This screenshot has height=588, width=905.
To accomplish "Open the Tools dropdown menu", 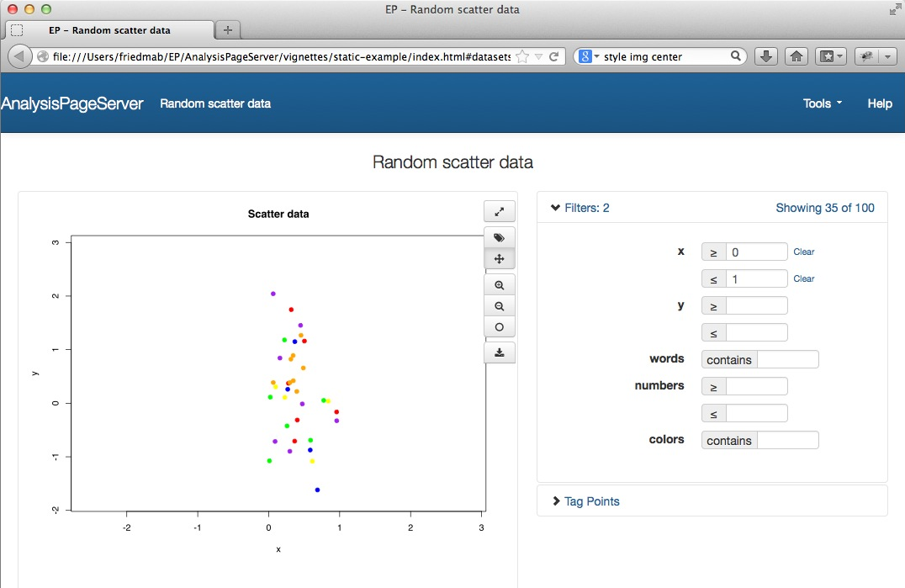I will (822, 103).
